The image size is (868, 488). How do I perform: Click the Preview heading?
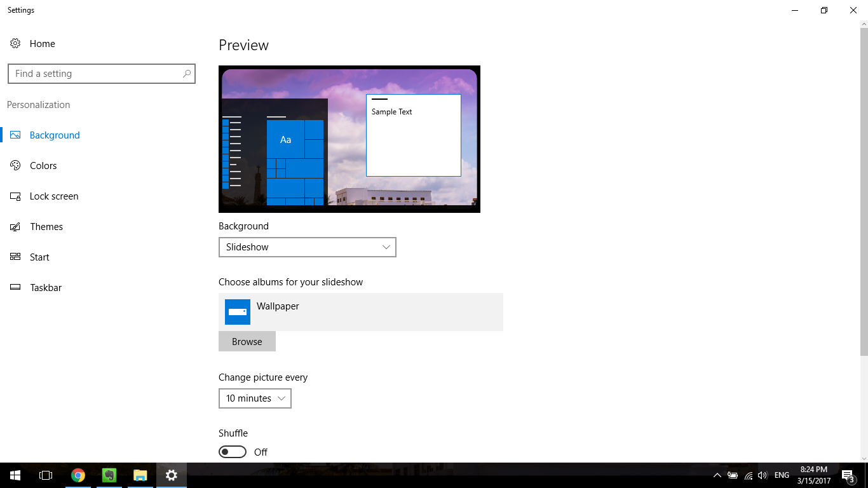[244, 45]
